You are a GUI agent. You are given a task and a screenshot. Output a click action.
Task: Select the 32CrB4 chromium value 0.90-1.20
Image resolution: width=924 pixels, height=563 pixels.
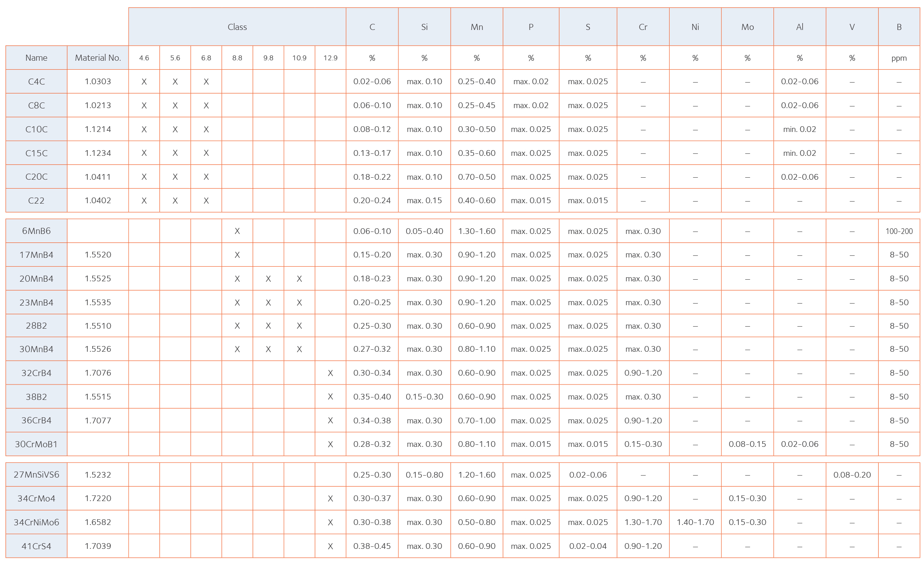[643, 373]
